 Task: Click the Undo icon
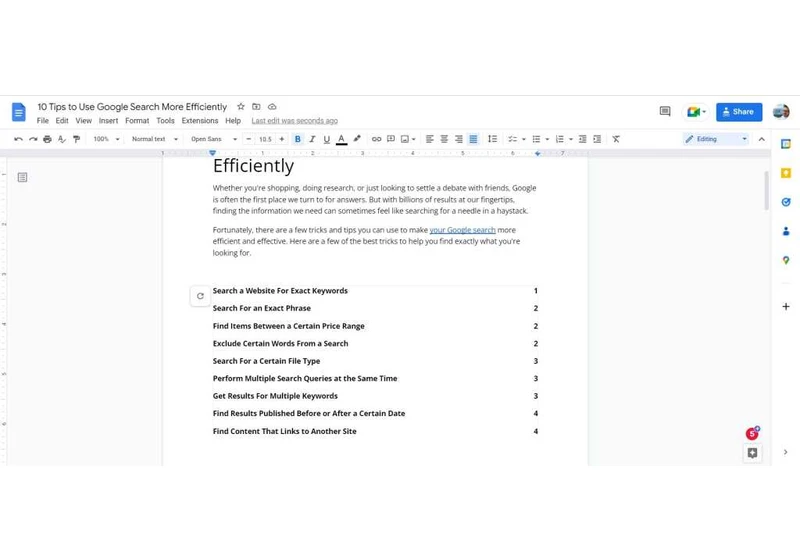pos(18,139)
